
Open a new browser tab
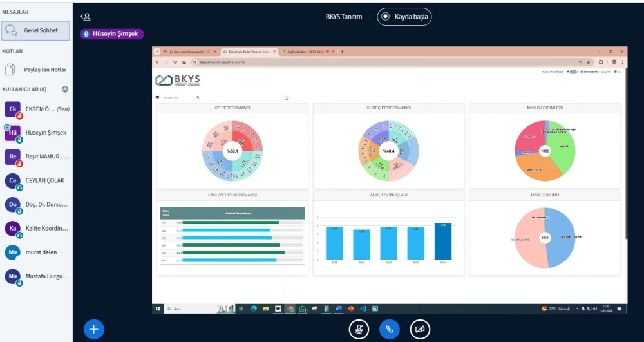(342, 52)
